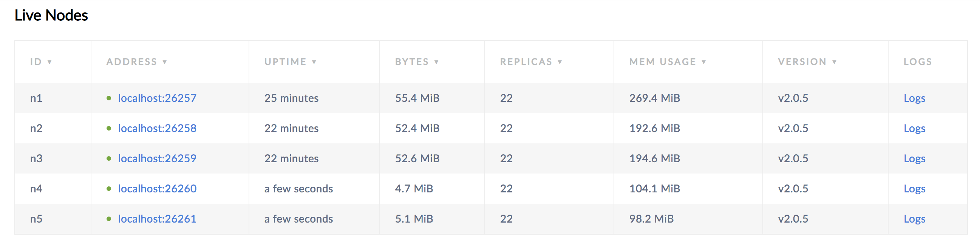Click the Logs column header
The image size is (980, 252).
point(918,62)
